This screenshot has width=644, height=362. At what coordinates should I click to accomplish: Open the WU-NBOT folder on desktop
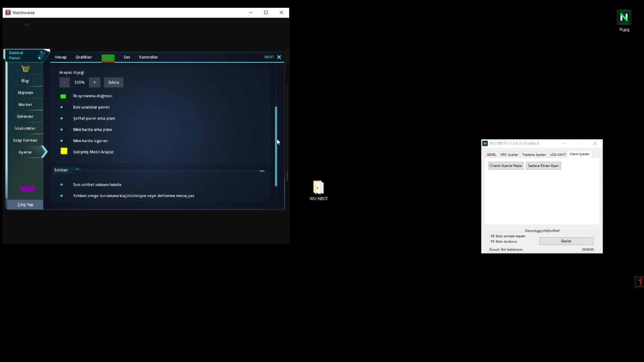point(318,188)
